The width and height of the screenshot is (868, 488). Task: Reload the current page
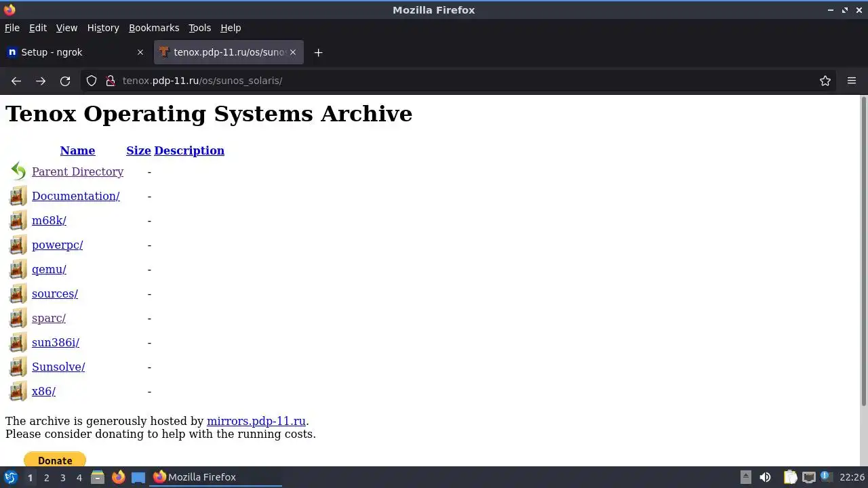(65, 81)
